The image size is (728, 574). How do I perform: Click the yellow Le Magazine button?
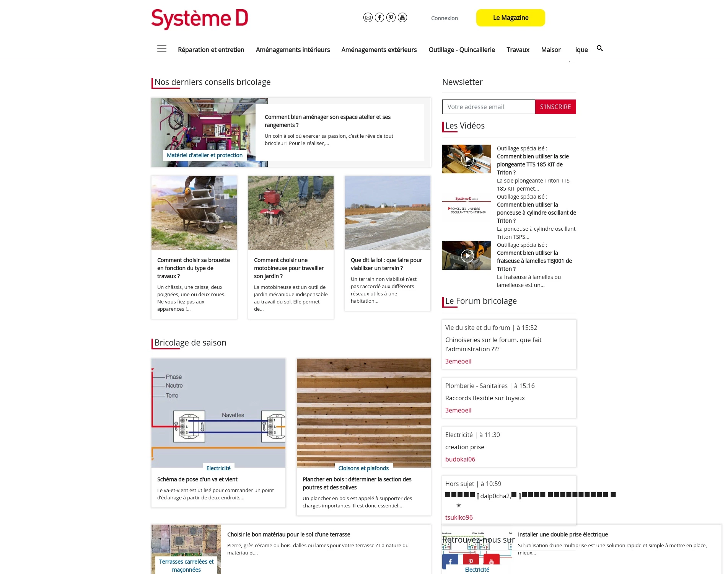click(511, 18)
